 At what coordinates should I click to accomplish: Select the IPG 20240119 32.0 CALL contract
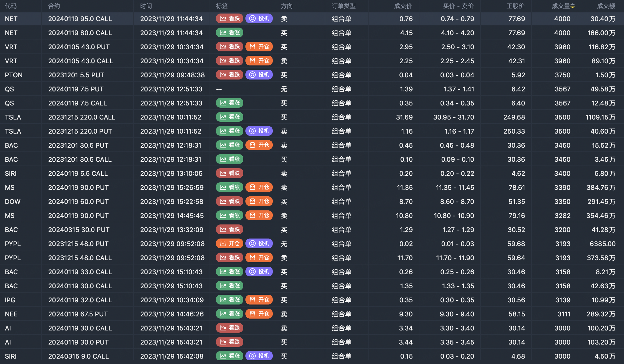80,300
